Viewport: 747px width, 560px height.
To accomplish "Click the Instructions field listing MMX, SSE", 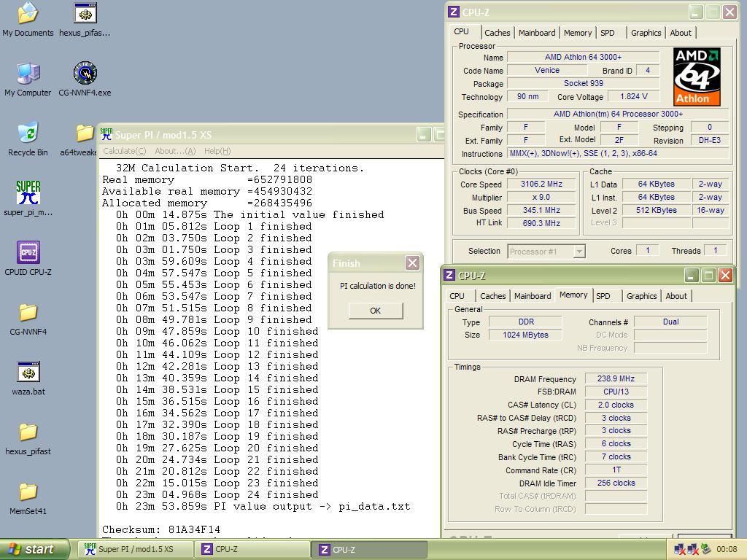I will (618, 153).
